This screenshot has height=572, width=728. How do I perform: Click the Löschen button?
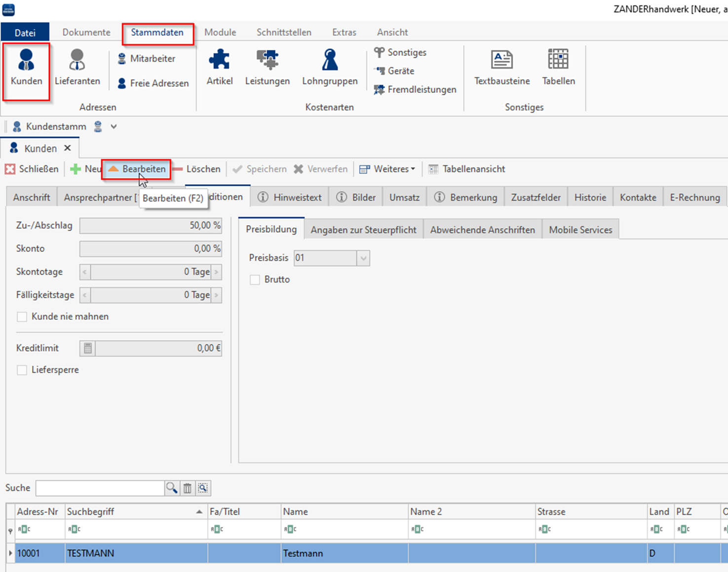point(197,169)
